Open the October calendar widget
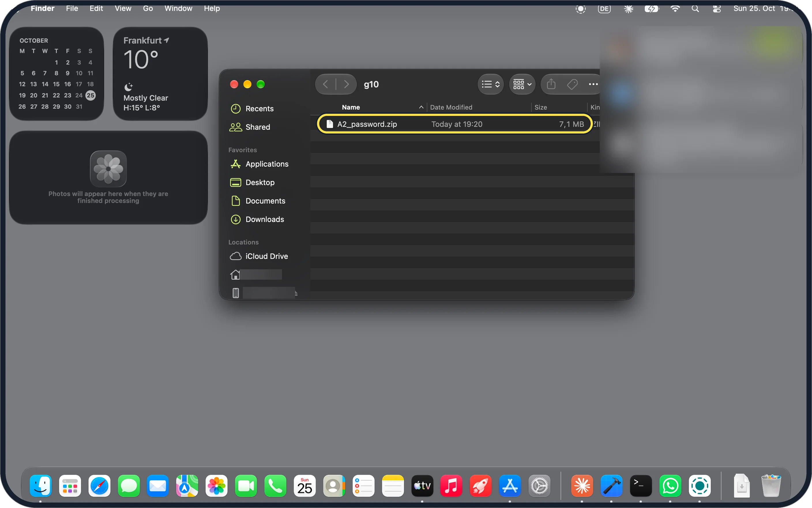This screenshot has width=812, height=508. (57, 74)
